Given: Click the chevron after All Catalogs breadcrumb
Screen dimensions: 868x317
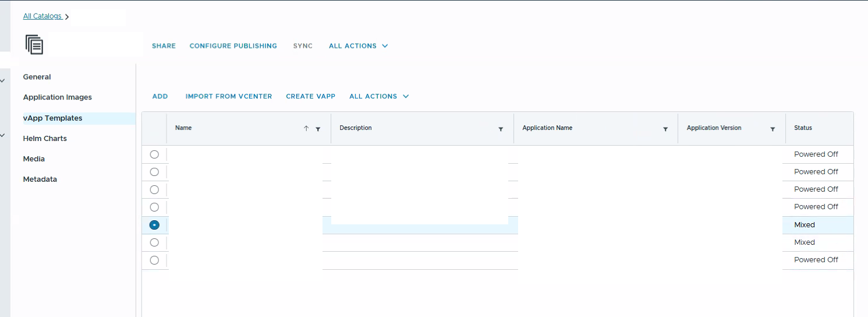Looking at the screenshot, I should (67, 17).
